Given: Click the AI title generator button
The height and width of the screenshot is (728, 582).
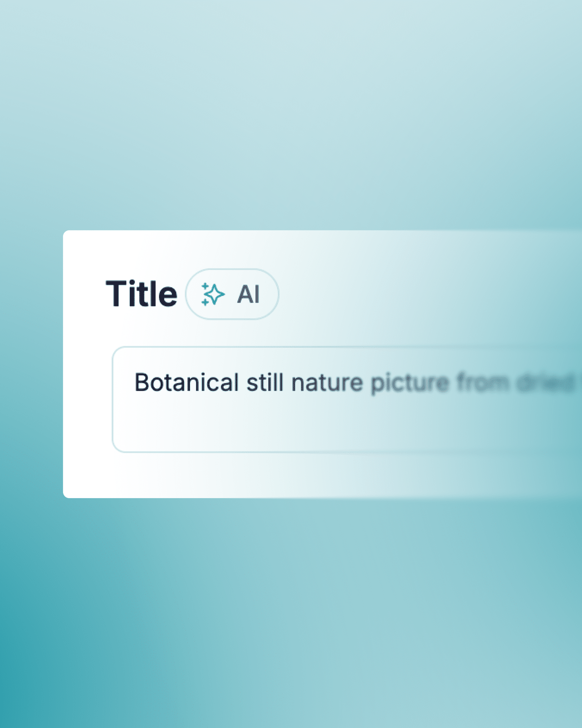Looking at the screenshot, I should tap(232, 294).
